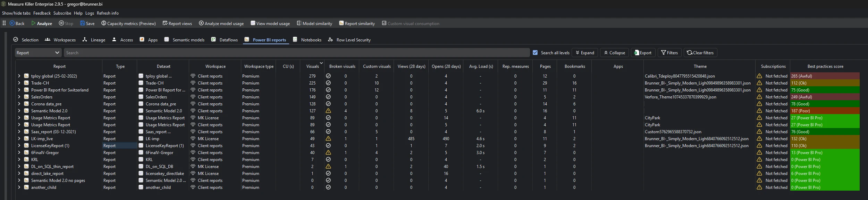Expand the LK-imp_live report row
This screenshot has height=200, width=868.
pyautogui.click(x=19, y=138)
